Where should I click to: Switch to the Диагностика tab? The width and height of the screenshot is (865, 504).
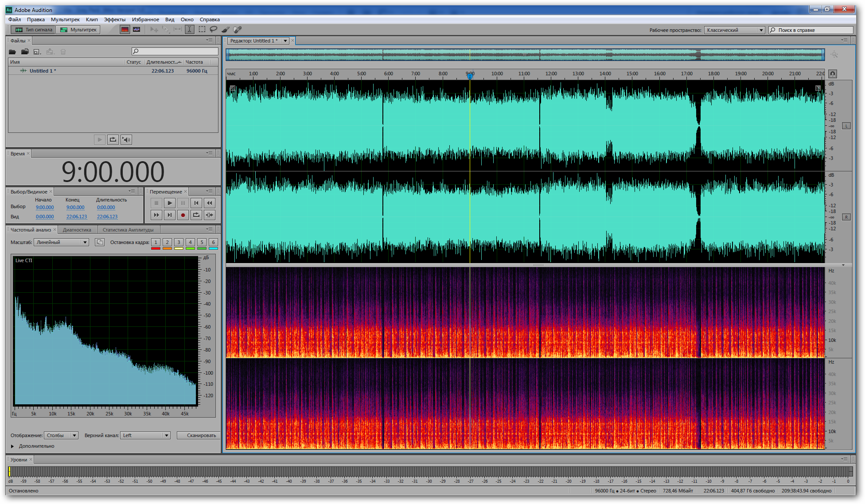click(77, 230)
